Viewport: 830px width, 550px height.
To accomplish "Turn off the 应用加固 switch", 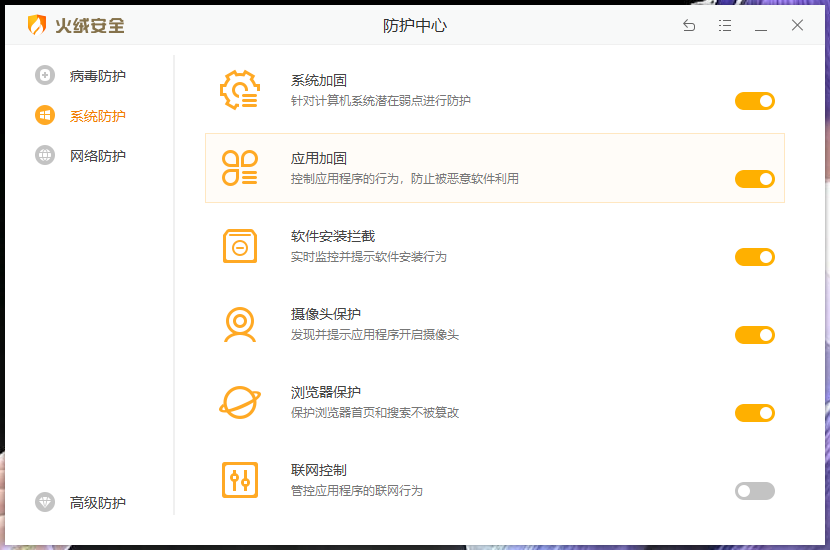I will click(754, 179).
